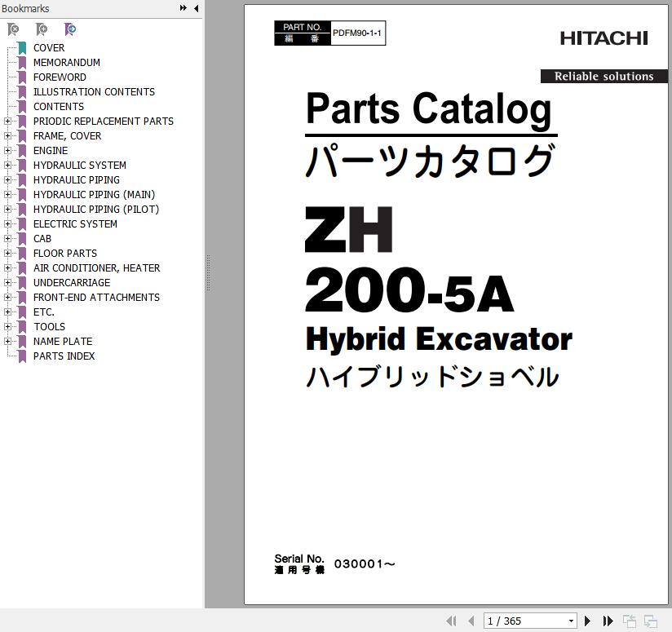The image size is (672, 632).
Task: Open the ENGINE bookmark label
Action: click(51, 150)
